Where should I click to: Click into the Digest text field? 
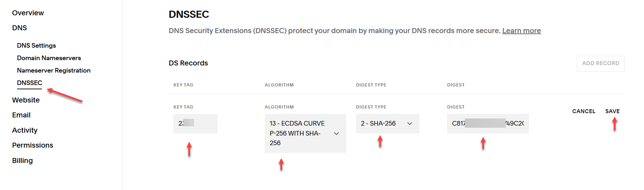click(x=487, y=123)
